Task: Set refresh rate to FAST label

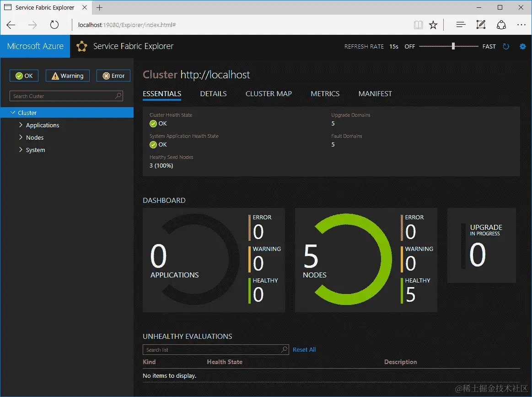Action: [489, 47]
